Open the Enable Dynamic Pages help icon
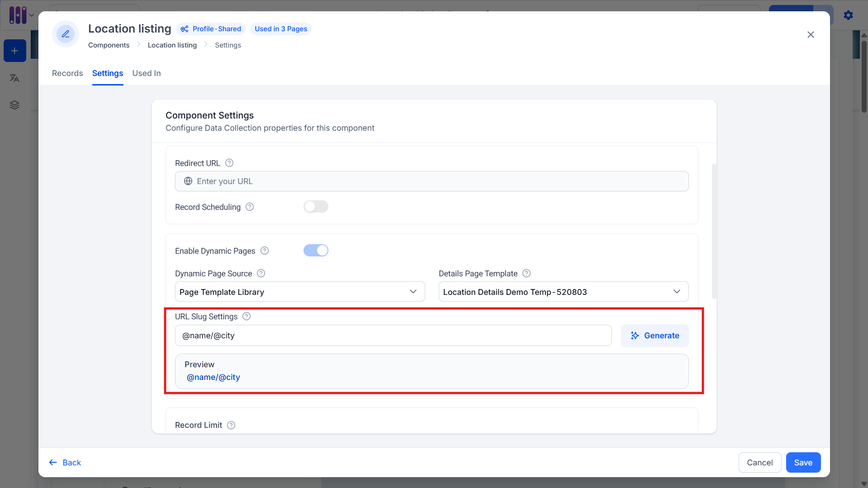The image size is (868, 488). (x=265, y=251)
